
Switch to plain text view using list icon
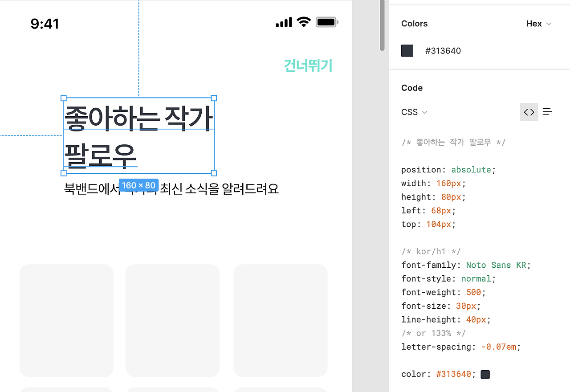(x=547, y=112)
